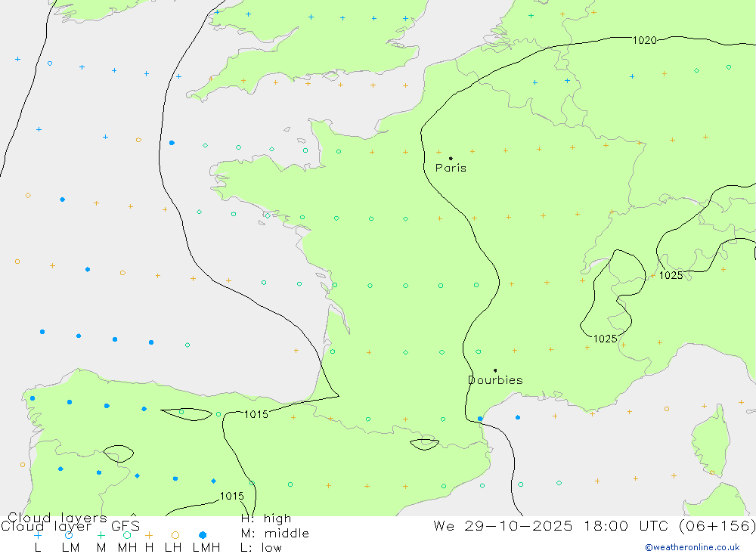Select the 'Paris' city label
Viewport: 756px width, 554px height.
click(x=451, y=168)
